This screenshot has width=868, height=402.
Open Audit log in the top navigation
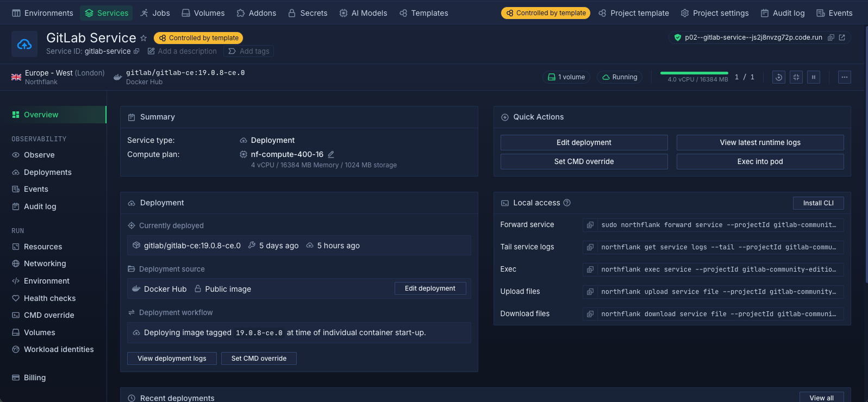pos(783,13)
